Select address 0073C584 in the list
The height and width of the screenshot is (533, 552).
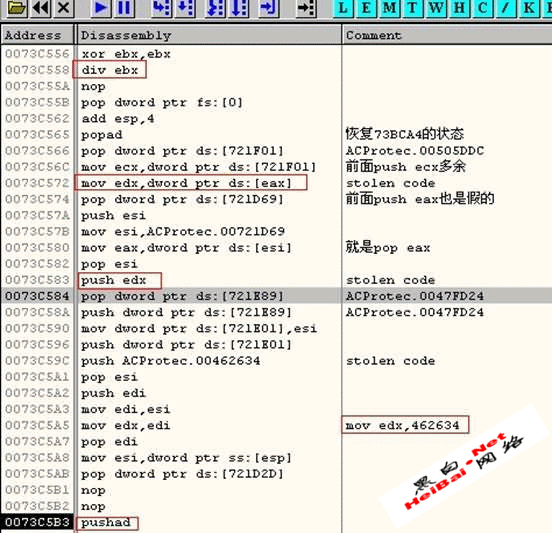(37, 296)
